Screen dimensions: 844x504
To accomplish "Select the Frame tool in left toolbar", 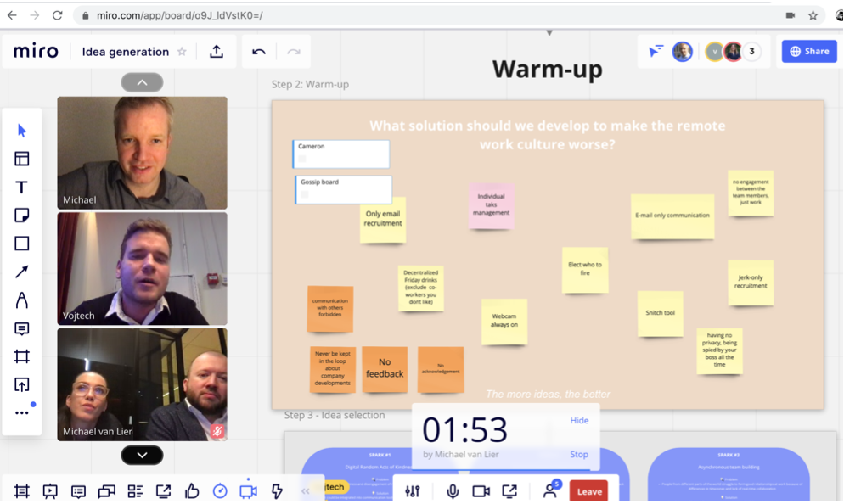I will click(21, 356).
